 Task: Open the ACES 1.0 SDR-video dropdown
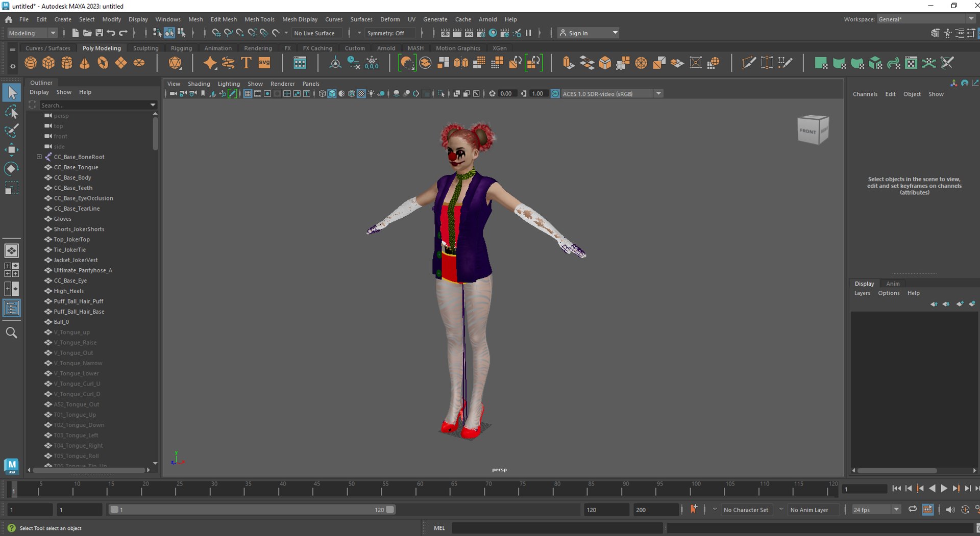[611, 94]
